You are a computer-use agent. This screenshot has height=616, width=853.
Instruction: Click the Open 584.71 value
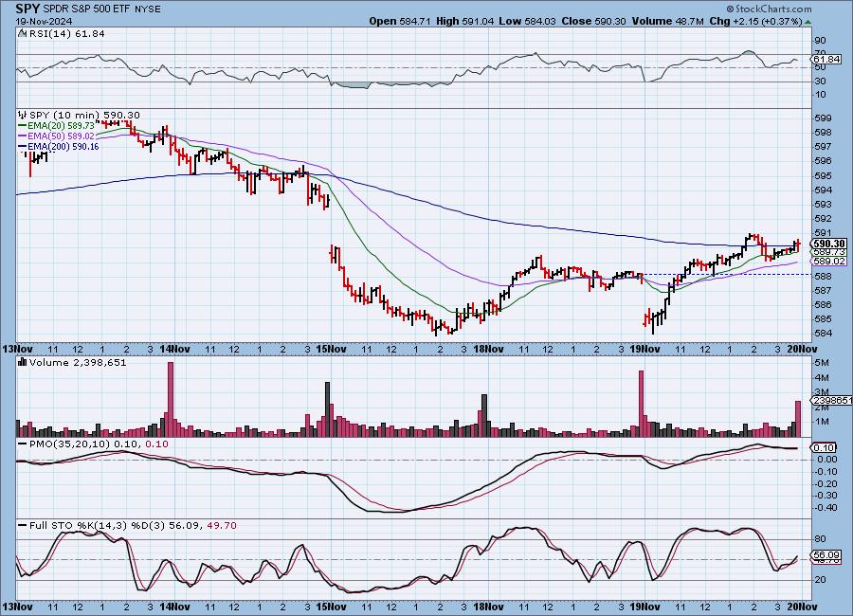[400, 21]
